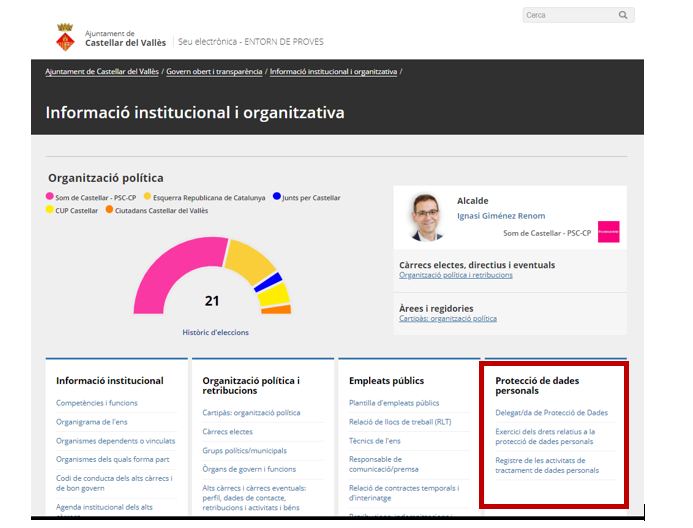Open Organització política i retribucions link

pyautogui.click(x=455, y=275)
